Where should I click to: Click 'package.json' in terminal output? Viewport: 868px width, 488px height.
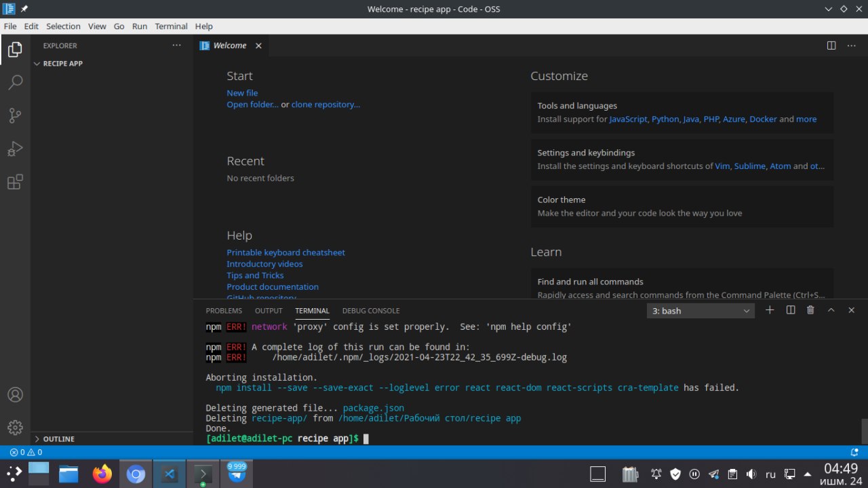point(374,408)
